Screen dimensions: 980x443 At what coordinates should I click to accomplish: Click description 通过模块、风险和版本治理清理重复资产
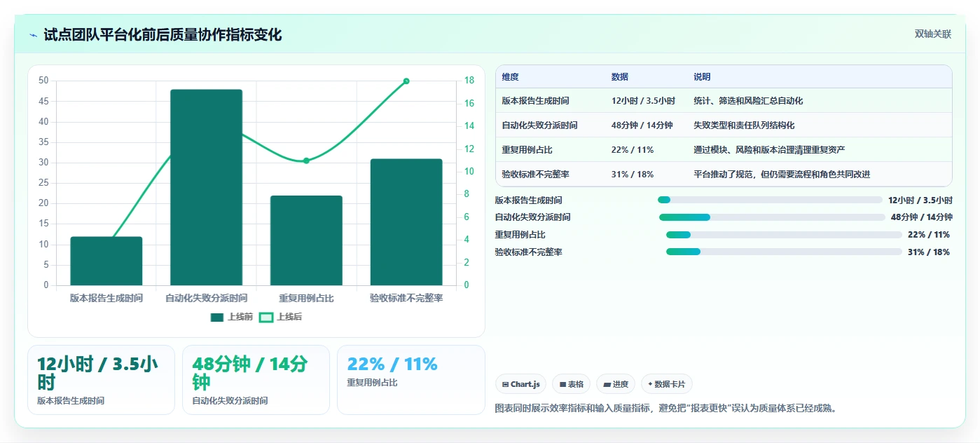[x=769, y=150]
